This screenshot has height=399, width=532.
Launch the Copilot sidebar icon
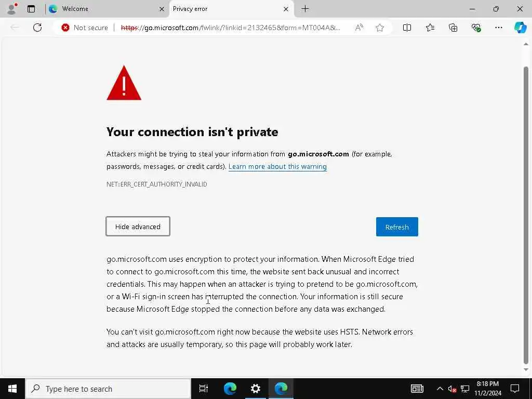pyautogui.click(x=520, y=28)
